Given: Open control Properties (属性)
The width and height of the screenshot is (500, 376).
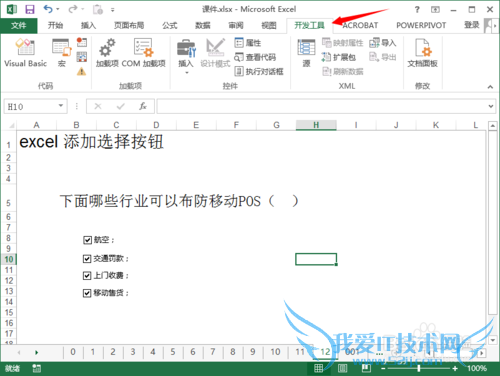Looking at the screenshot, I should click(x=248, y=43).
